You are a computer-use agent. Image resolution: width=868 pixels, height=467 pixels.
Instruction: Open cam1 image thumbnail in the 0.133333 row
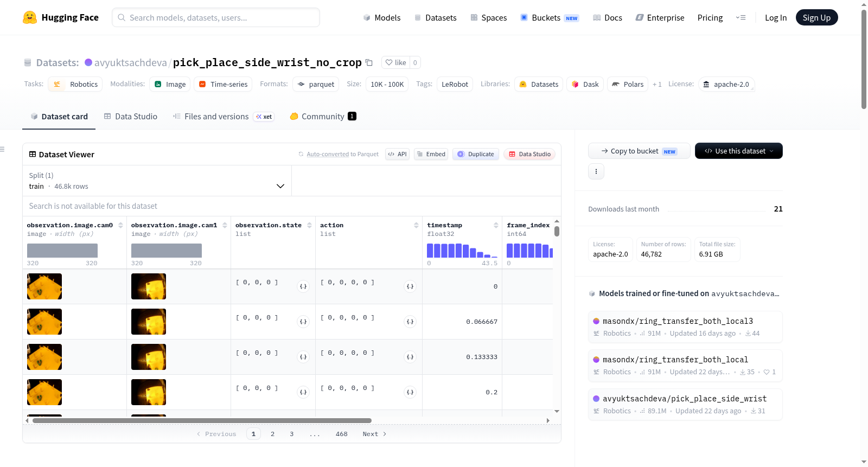tap(149, 357)
